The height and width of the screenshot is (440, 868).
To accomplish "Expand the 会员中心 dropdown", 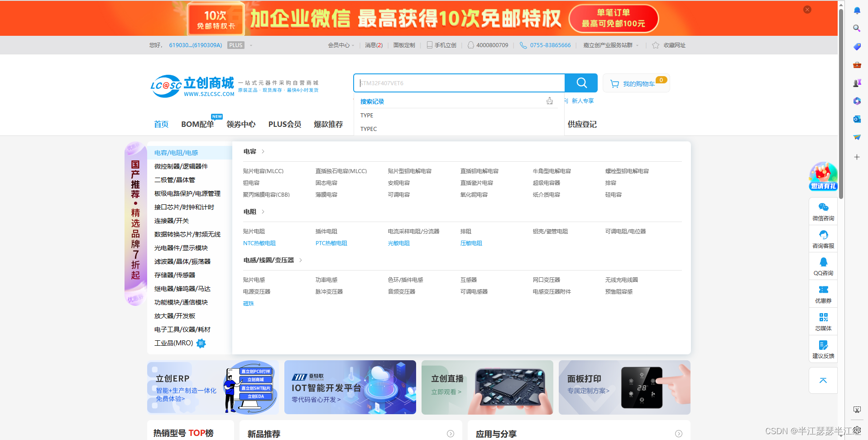I will coord(341,45).
